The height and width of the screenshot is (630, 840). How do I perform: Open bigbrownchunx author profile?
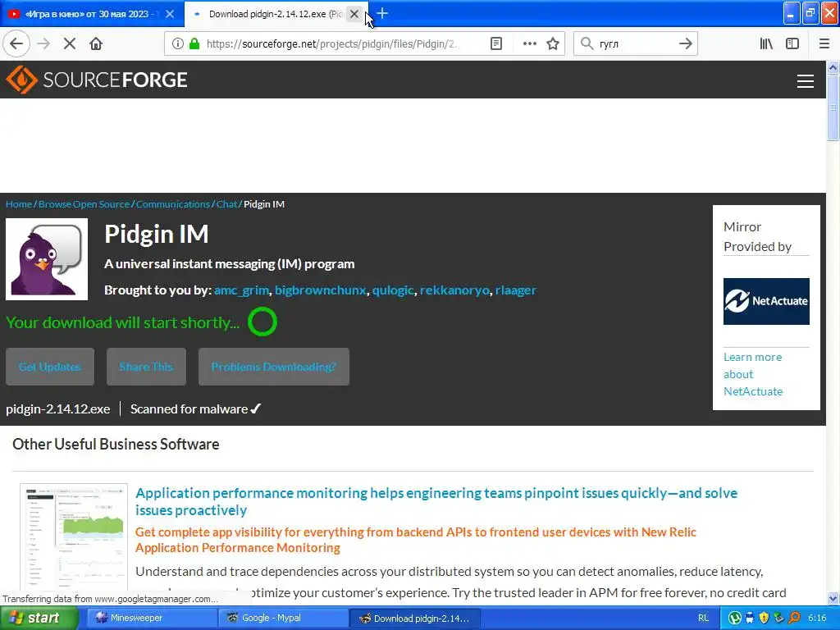click(x=321, y=290)
